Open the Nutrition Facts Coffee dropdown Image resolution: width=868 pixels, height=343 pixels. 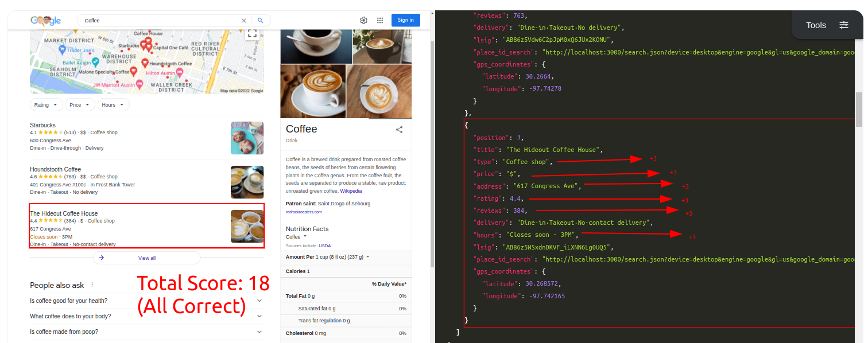[x=296, y=237]
